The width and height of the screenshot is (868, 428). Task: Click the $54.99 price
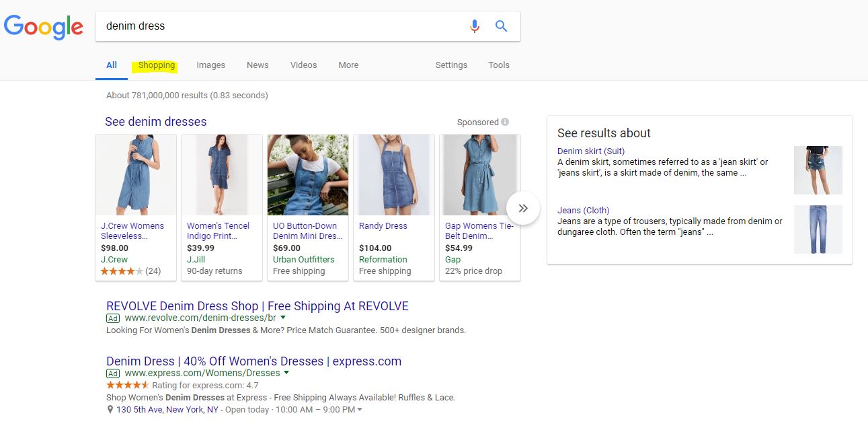(459, 248)
